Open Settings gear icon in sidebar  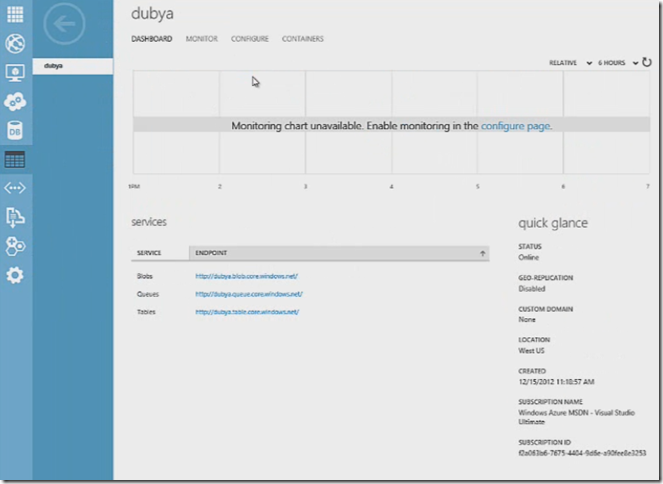pos(15,275)
